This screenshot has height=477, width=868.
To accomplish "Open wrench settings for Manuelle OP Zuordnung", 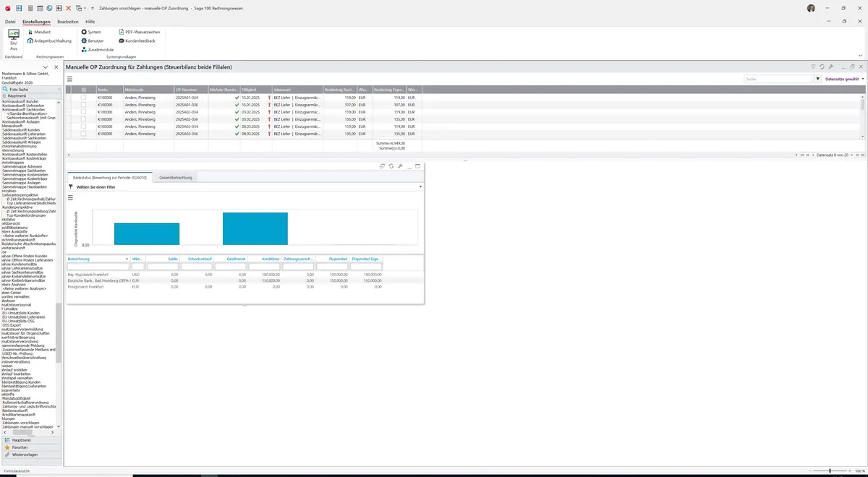I will click(x=832, y=66).
